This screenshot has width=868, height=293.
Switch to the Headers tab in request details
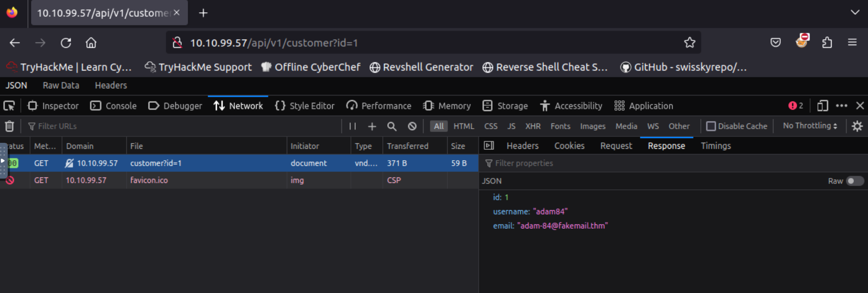coord(522,146)
